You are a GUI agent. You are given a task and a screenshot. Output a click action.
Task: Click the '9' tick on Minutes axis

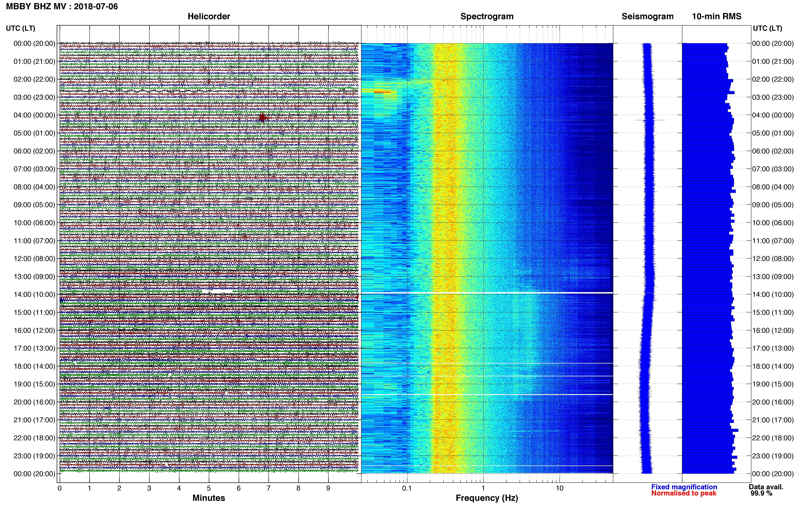[328, 488]
